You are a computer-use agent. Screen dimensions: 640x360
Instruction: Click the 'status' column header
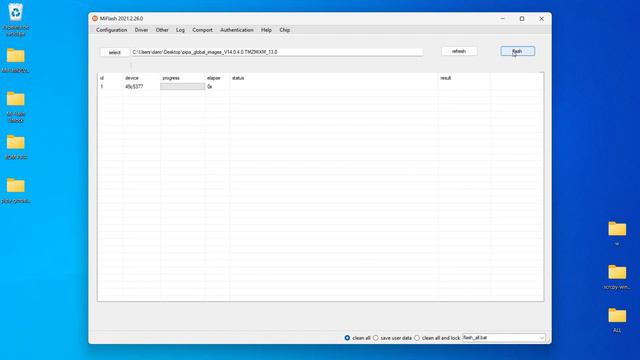click(238, 78)
